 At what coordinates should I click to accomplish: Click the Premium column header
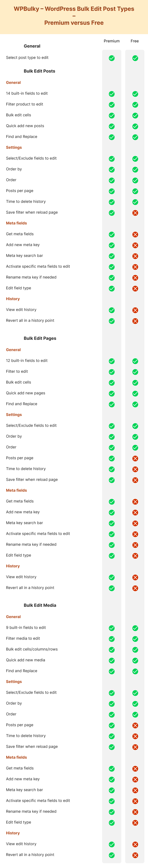click(x=111, y=41)
